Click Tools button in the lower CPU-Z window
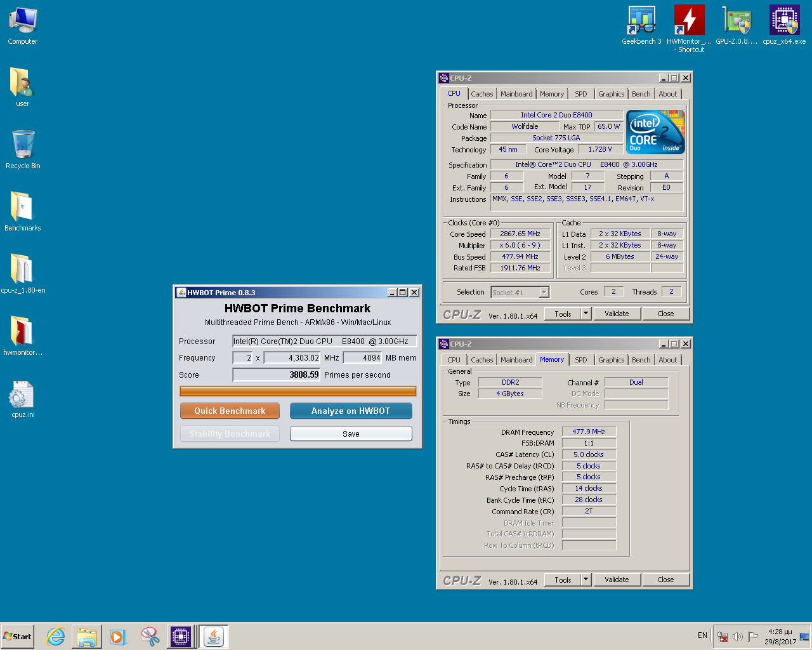Viewport: 812px width, 650px height. [563, 580]
